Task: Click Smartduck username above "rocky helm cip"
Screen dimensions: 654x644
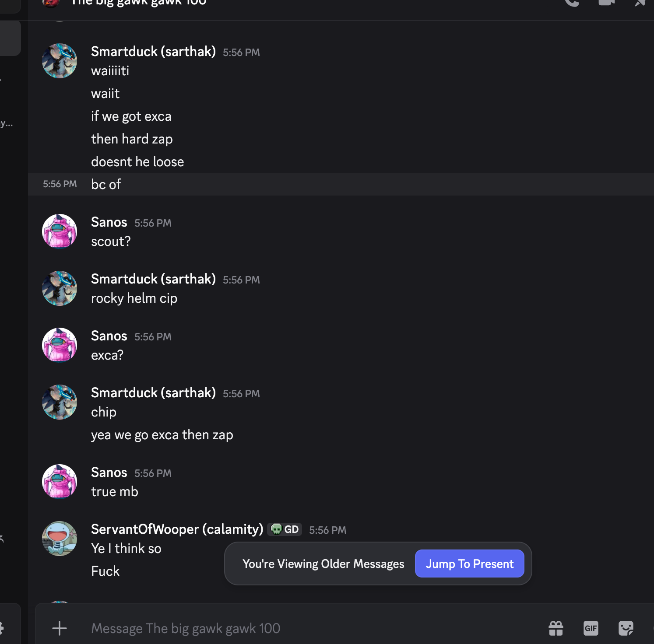Action: [x=153, y=279]
